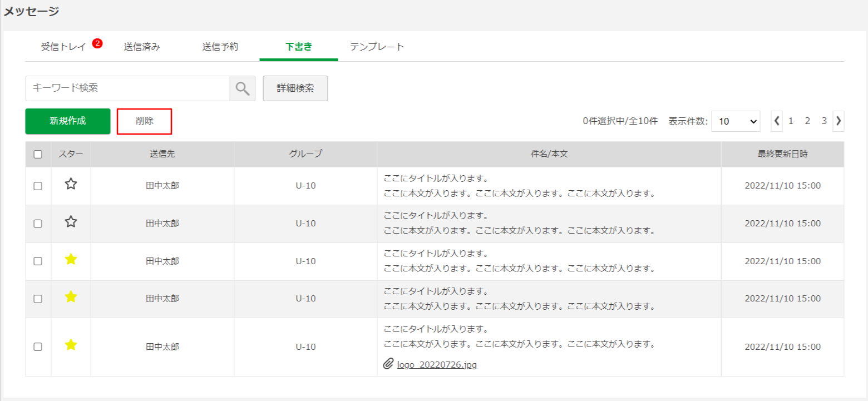Click the green 新規作成 button

click(68, 121)
